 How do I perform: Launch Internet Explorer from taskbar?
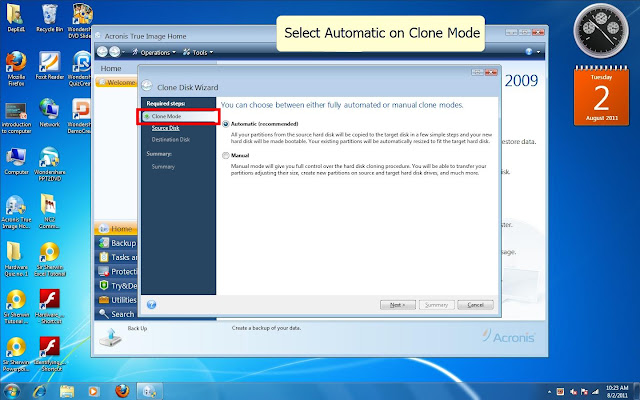click(x=40, y=391)
